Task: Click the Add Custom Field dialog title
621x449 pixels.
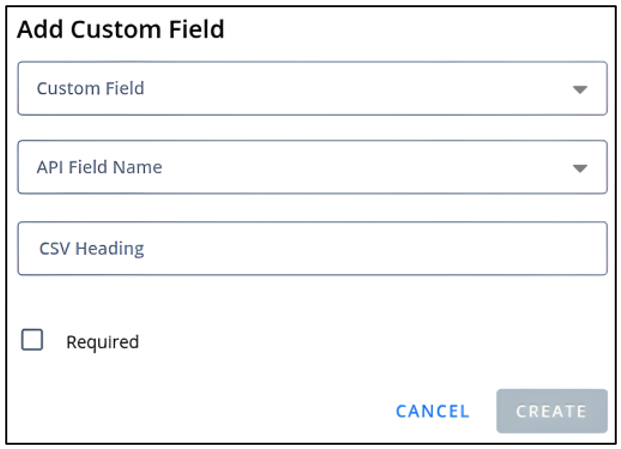Action: click(121, 29)
